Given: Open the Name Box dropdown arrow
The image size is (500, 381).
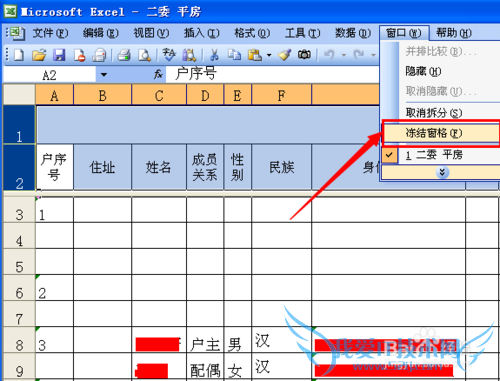Looking at the screenshot, I should point(104,75).
